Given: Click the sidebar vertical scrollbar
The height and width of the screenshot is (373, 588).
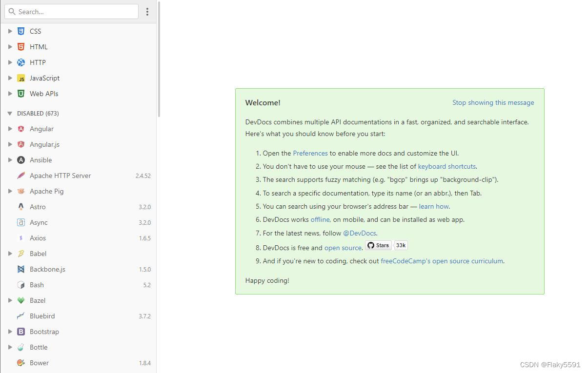Looking at the screenshot, I should coord(159,59).
